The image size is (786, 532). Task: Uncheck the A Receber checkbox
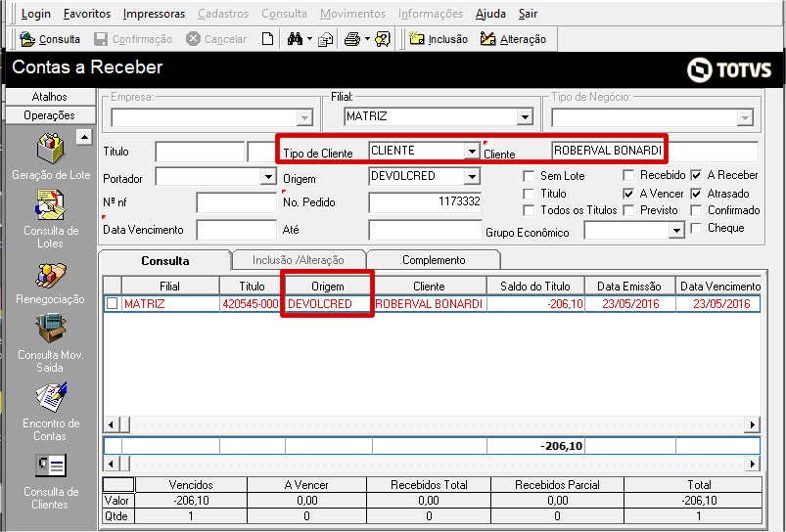(696, 175)
